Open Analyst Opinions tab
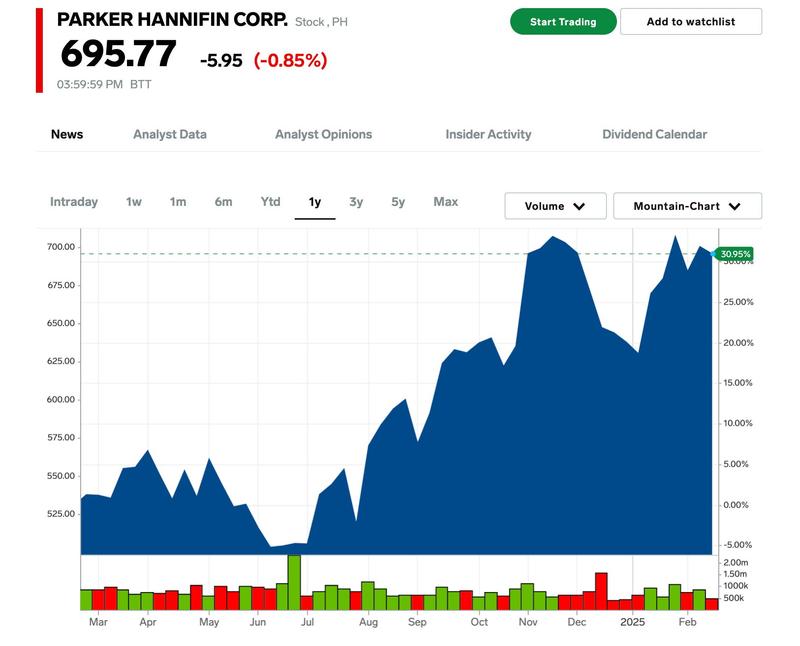The image size is (800, 646). click(323, 134)
